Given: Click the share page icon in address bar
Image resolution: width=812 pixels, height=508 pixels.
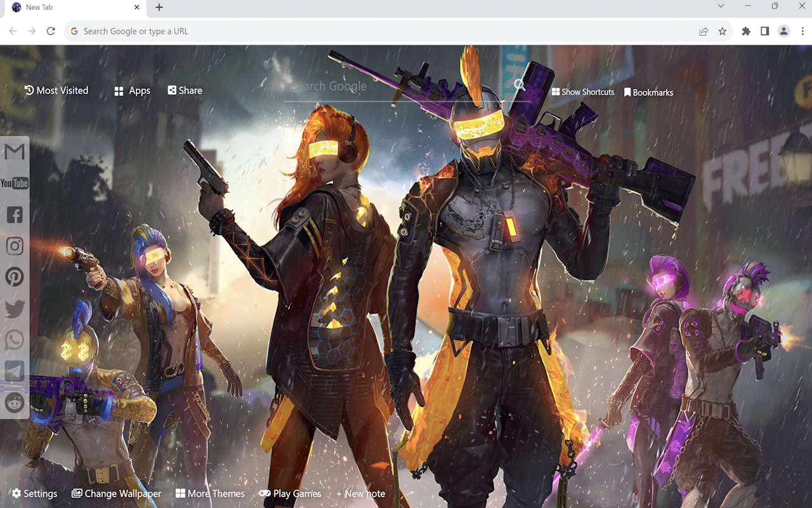Looking at the screenshot, I should tap(704, 31).
